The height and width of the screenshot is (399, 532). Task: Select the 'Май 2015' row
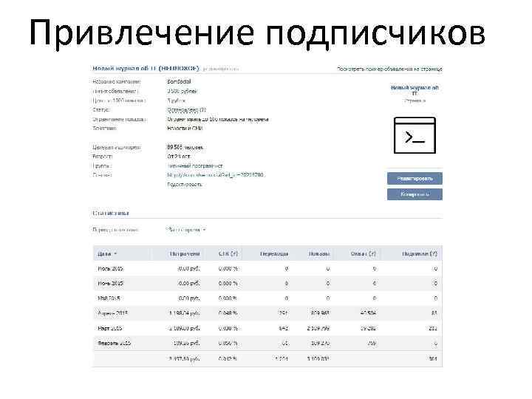pyautogui.click(x=267, y=299)
